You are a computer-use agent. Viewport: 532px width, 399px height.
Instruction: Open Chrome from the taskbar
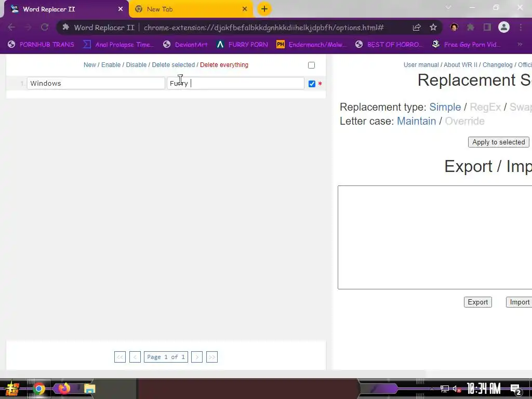(38, 389)
